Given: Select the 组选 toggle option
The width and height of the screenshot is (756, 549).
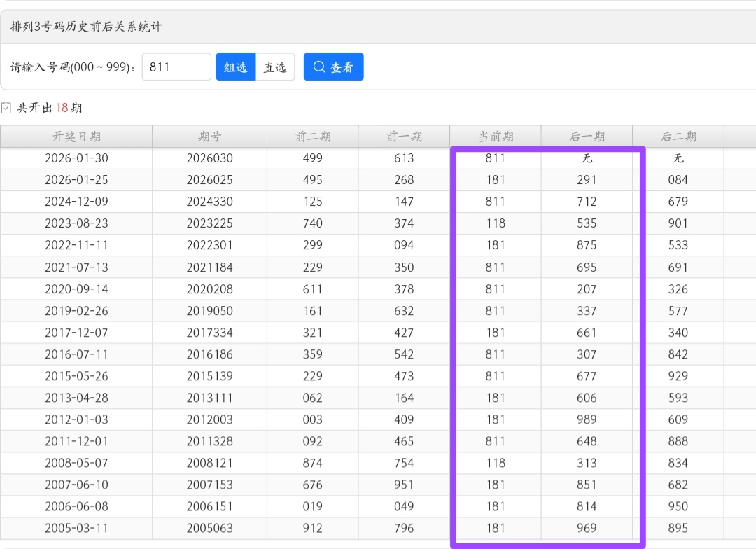Looking at the screenshot, I should [235, 67].
